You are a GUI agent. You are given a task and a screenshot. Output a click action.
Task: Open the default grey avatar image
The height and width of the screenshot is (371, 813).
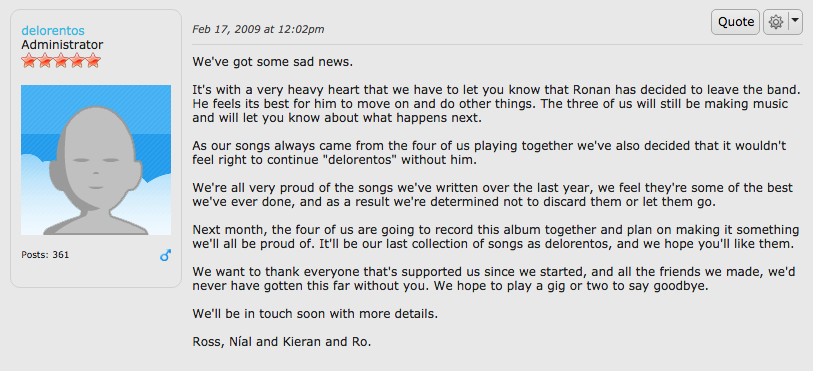96,160
